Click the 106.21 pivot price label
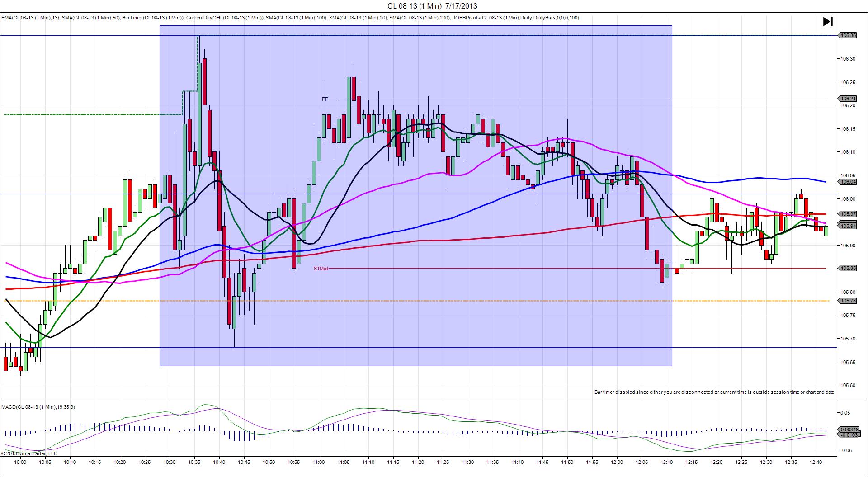 (x=848, y=99)
